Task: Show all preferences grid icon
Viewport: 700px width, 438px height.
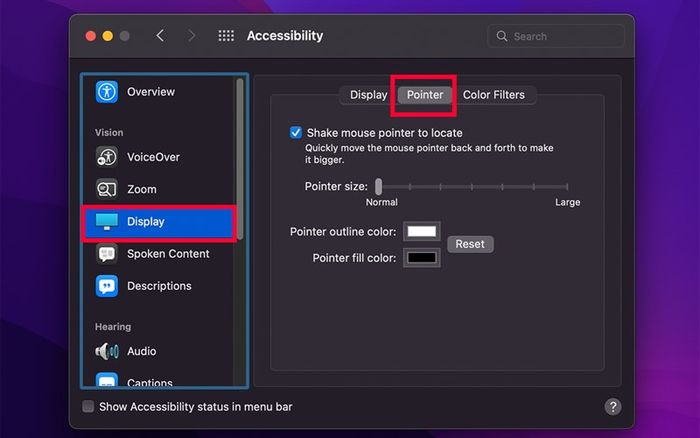Action: coord(226,36)
